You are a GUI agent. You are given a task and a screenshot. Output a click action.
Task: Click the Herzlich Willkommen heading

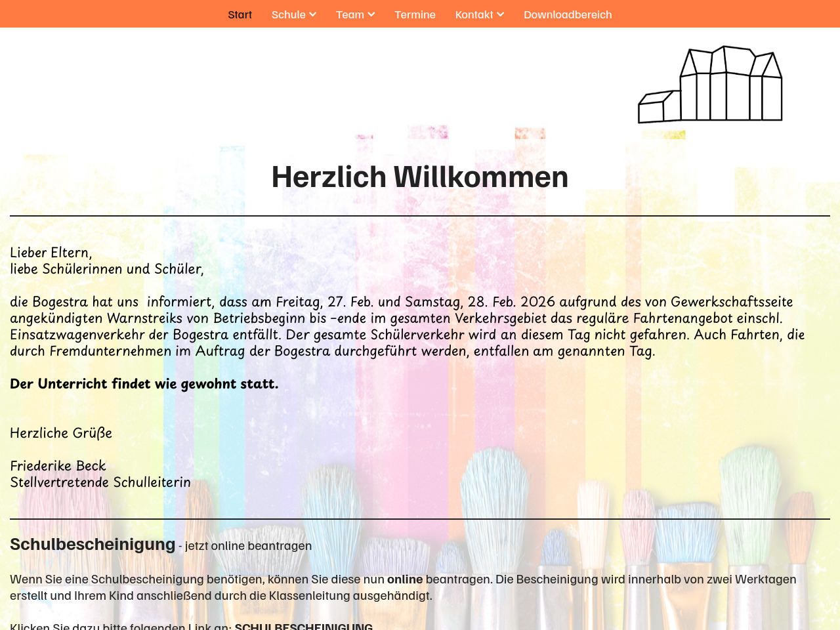[x=420, y=177]
